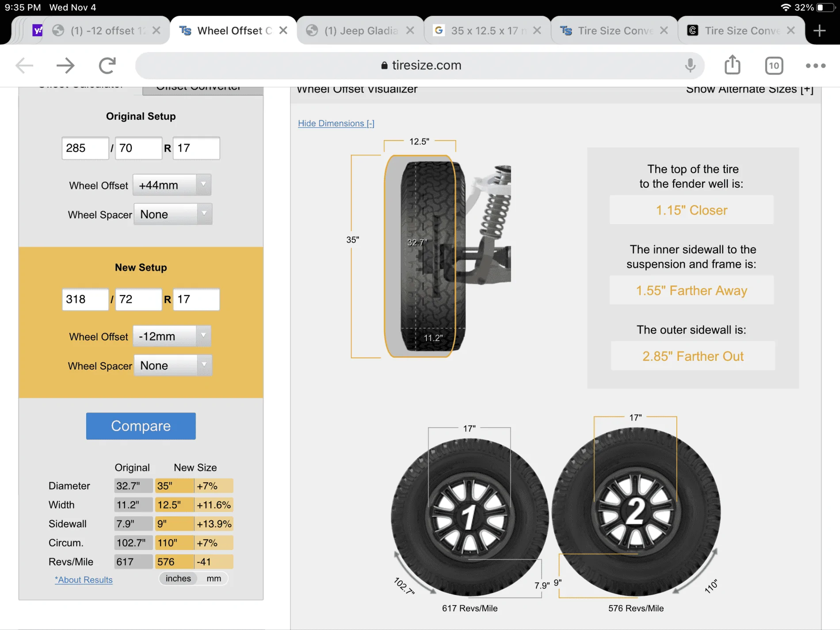The width and height of the screenshot is (840, 630).
Task: Edit the new tire width 318 field
Action: pyautogui.click(x=85, y=299)
